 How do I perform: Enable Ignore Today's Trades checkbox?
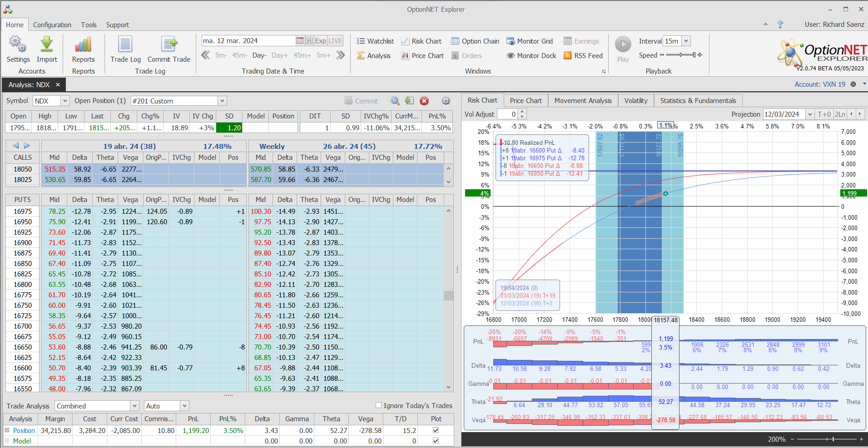point(378,405)
